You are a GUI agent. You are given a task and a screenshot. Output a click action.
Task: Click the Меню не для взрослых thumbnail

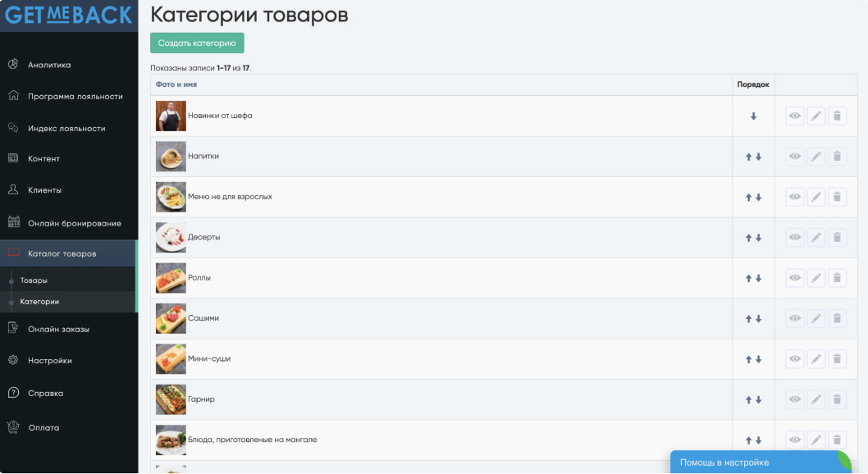pos(171,197)
